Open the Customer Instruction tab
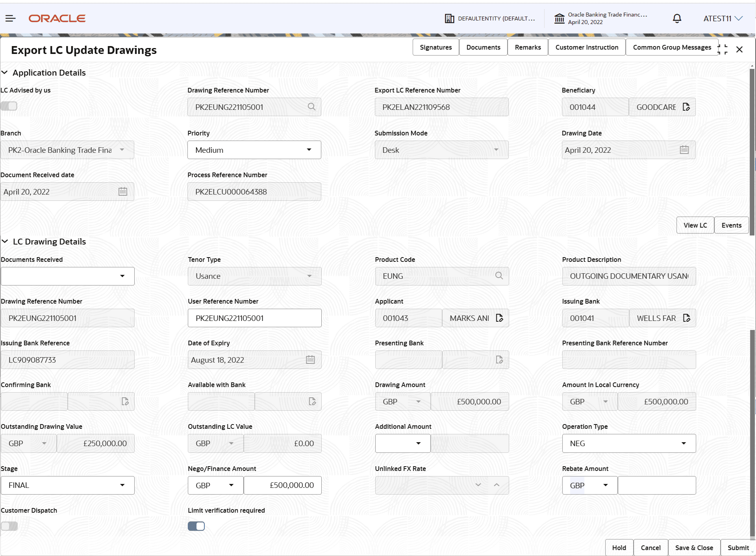This screenshot has width=756, height=556. [586, 47]
